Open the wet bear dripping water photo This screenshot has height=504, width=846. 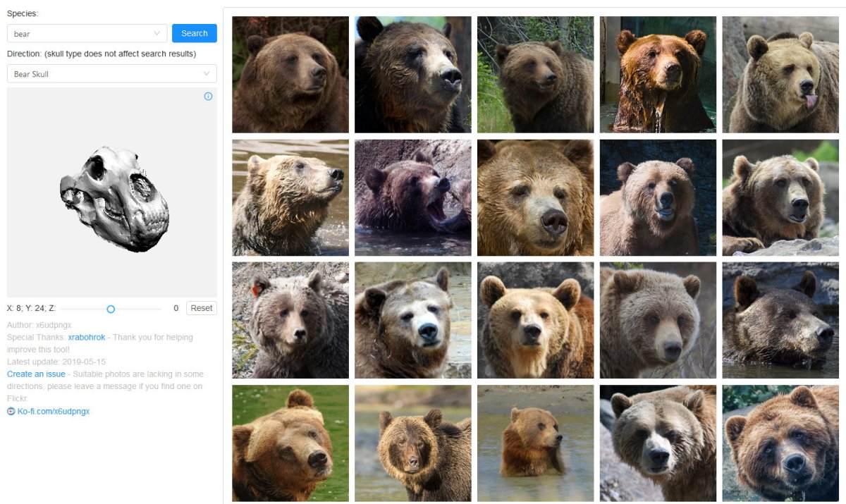(x=657, y=75)
